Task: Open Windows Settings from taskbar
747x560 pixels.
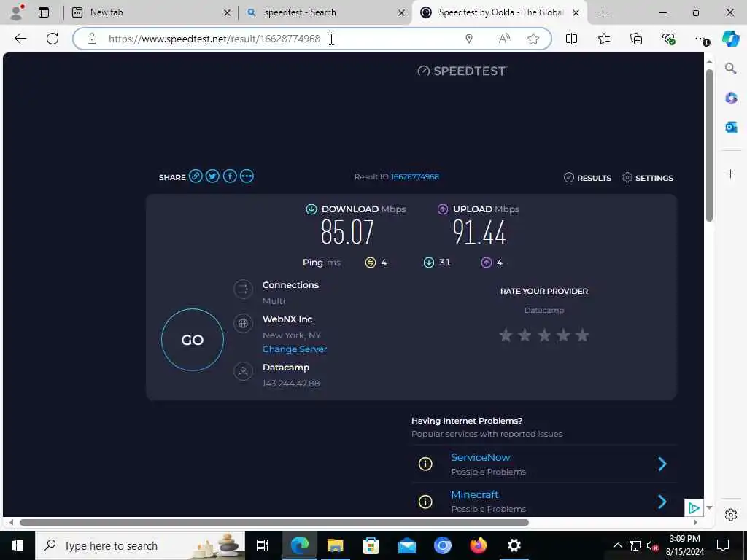Action: click(514, 545)
